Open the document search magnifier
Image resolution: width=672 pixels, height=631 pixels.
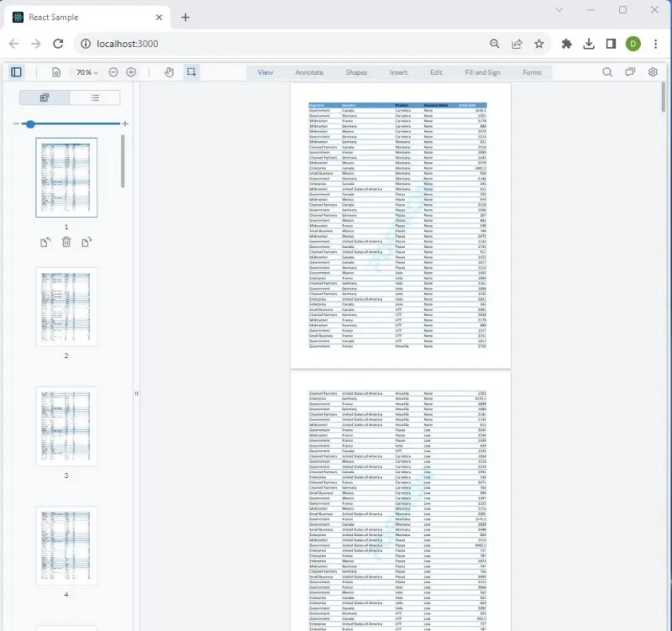pyautogui.click(x=607, y=72)
